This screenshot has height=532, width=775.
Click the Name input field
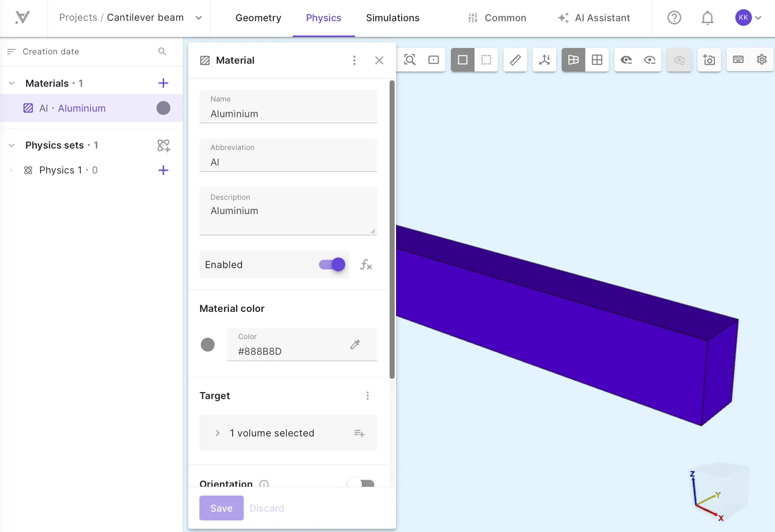[288, 107]
